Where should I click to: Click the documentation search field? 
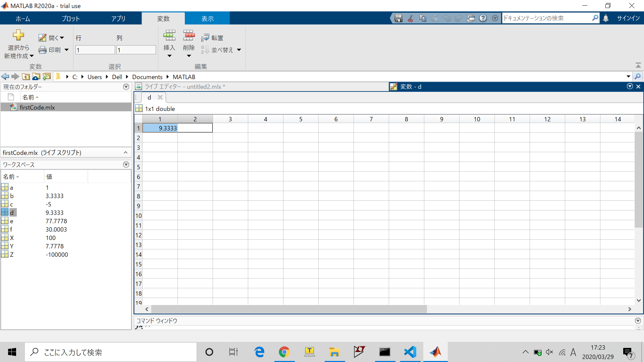coord(546,18)
